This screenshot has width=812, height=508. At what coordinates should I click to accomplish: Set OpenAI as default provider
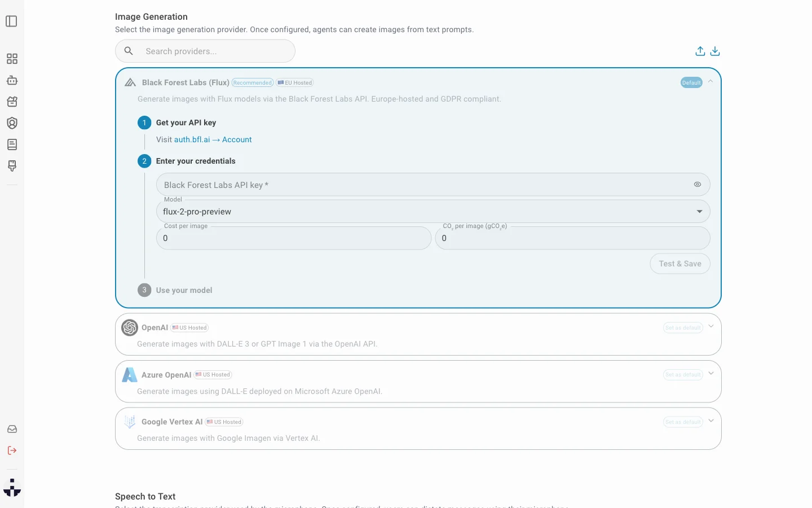click(683, 327)
